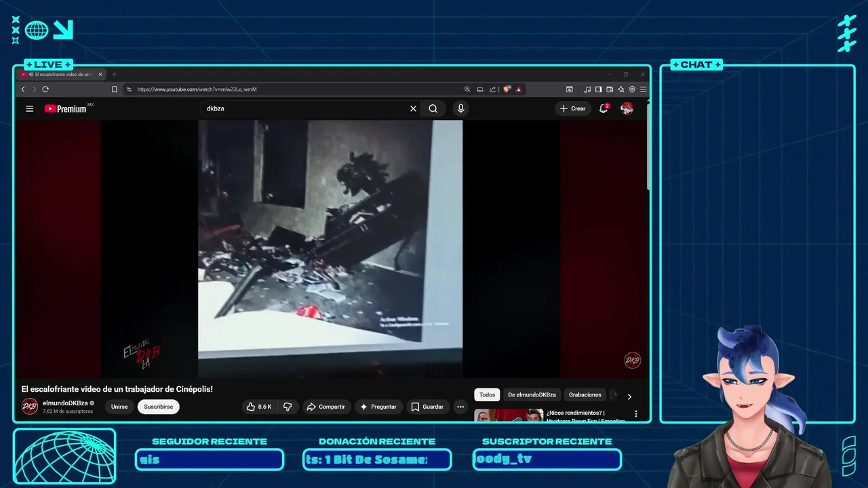This screenshot has height=488, width=868.
Task: Click Crear to create content
Action: [573, 108]
